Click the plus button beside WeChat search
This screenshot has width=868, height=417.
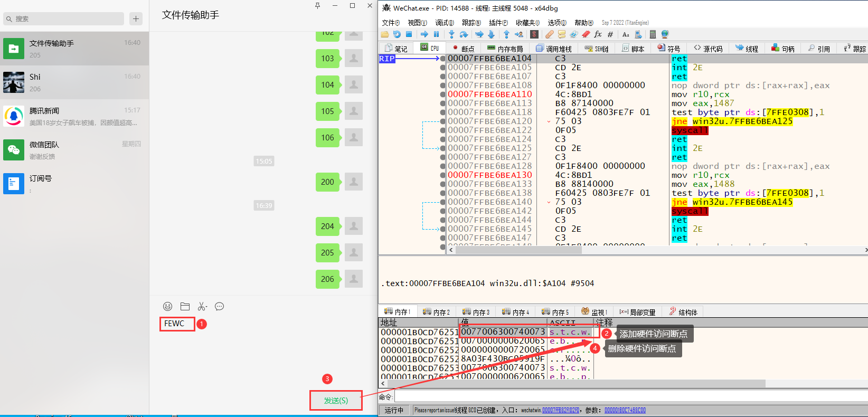136,18
